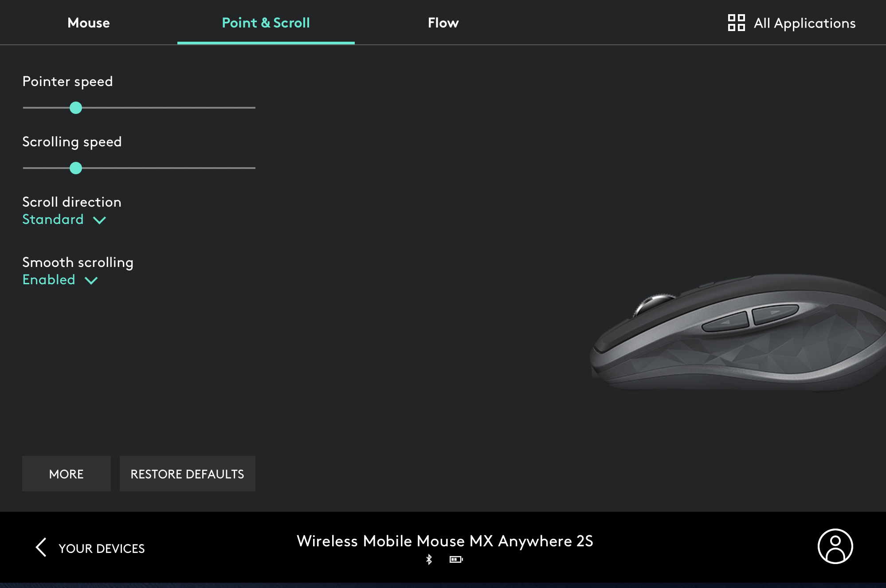The height and width of the screenshot is (588, 886).
Task: Click the chevron next to Standard
Action: tap(99, 220)
